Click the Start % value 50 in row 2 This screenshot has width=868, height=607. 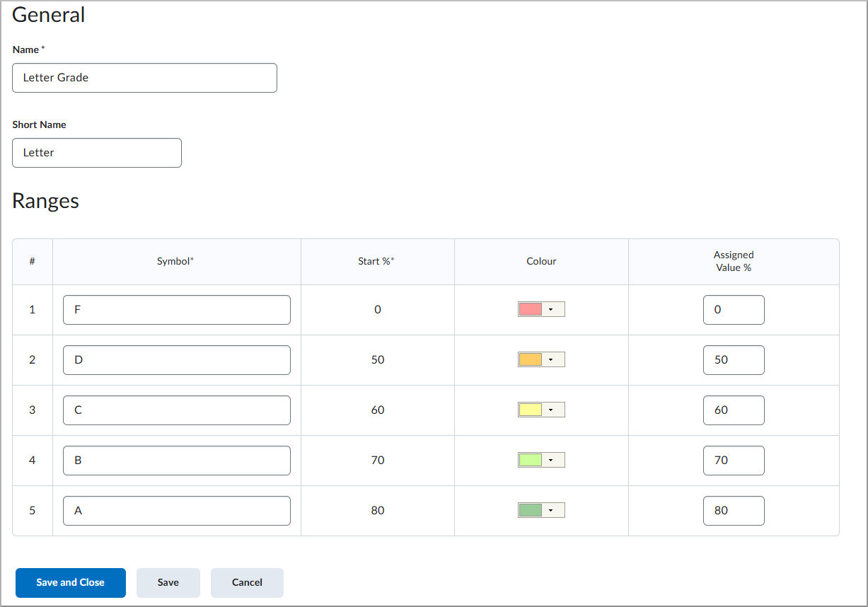pos(378,360)
